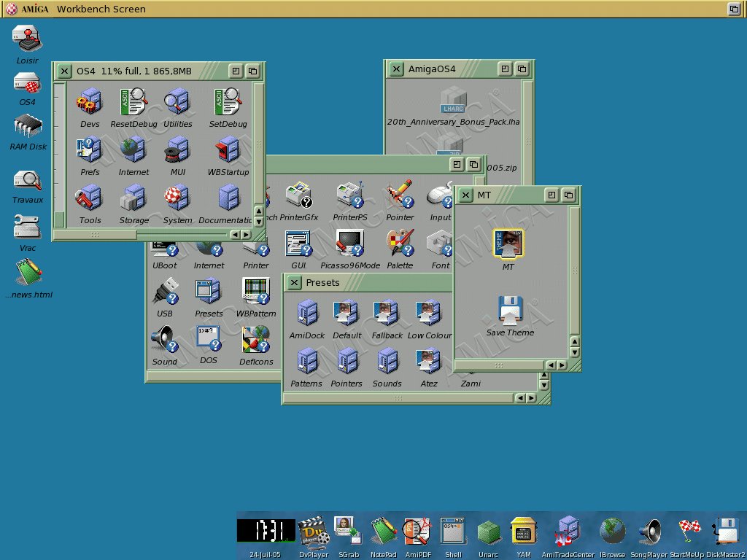Image resolution: width=747 pixels, height=560 pixels.
Task: Click the Workbench screen depth gadget
Action: pyautogui.click(x=734, y=9)
